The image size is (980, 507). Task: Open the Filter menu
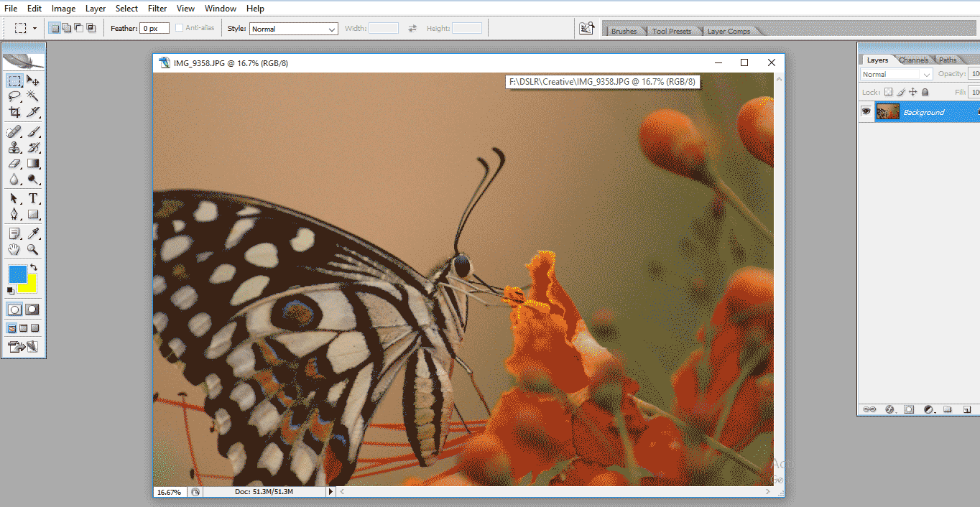point(157,8)
